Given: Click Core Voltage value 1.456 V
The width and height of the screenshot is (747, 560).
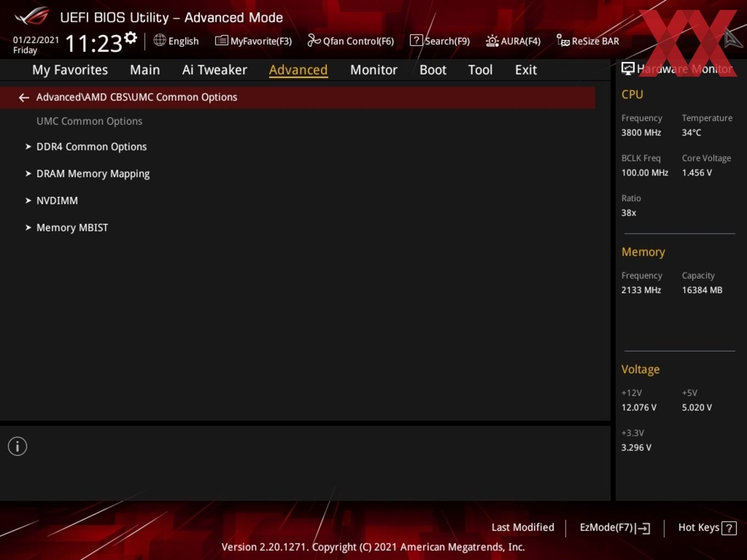Looking at the screenshot, I should point(697,172).
